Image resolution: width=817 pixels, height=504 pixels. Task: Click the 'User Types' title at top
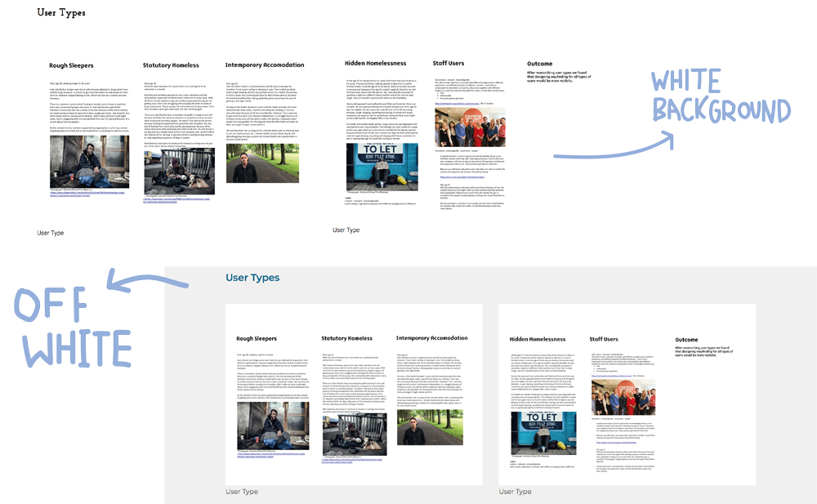coord(61,13)
